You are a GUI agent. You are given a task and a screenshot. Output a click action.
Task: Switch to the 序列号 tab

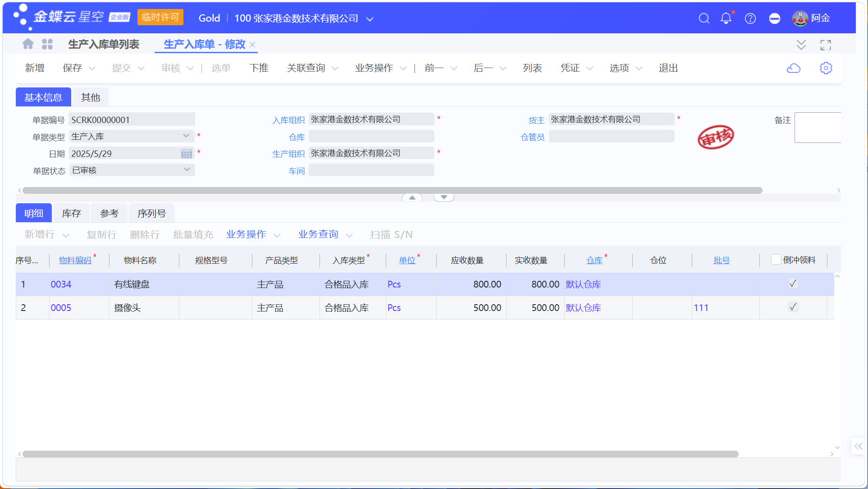151,213
